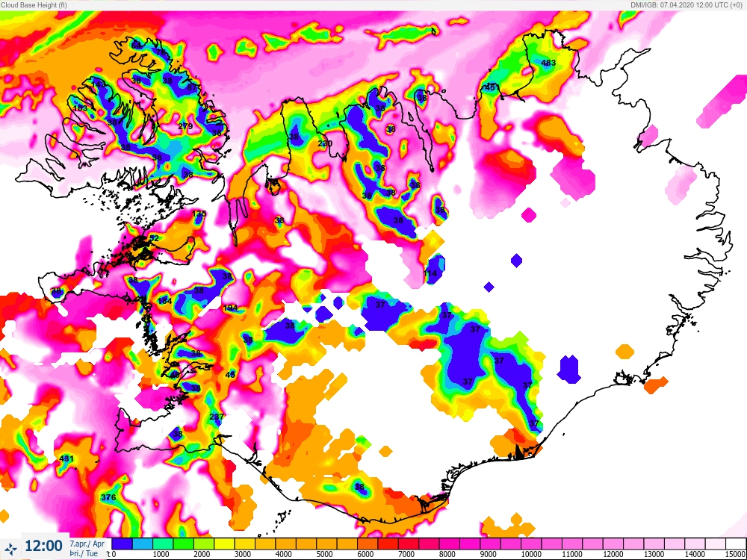This screenshot has height=560, width=747.
Task: Click the 'Þri./ Tue' weekday label
Action: [x=84, y=553]
